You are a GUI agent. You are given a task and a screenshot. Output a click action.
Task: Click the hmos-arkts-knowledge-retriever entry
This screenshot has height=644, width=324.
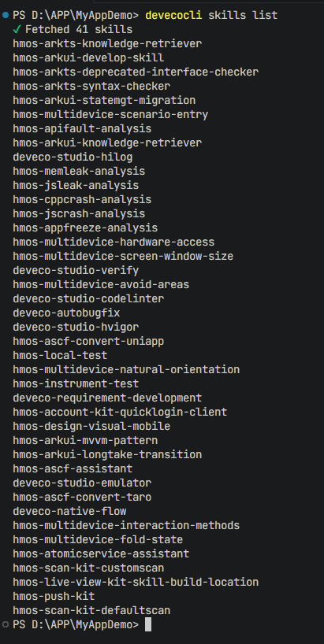[x=107, y=44]
